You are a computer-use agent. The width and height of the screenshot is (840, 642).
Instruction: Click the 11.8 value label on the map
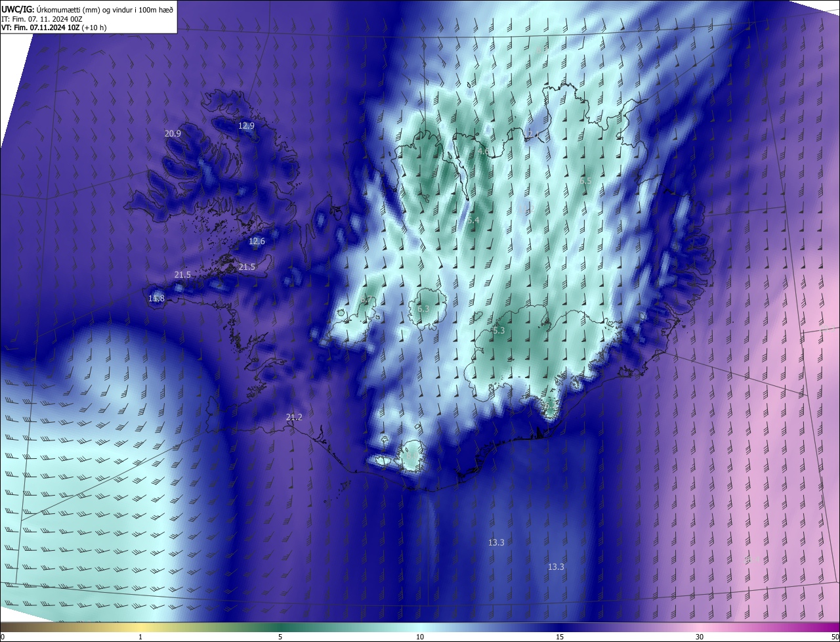click(156, 299)
